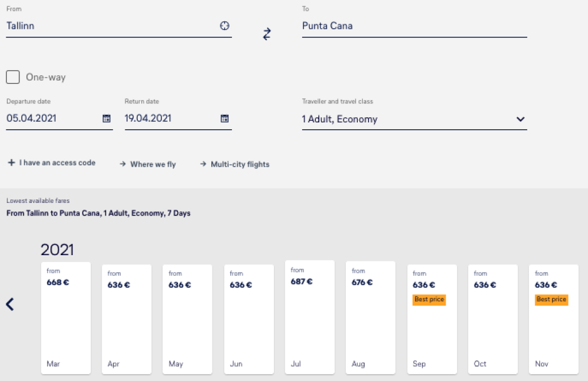Image resolution: width=588 pixels, height=381 pixels.
Task: Select the Mar fare card at 668 €
Action: [66, 318]
